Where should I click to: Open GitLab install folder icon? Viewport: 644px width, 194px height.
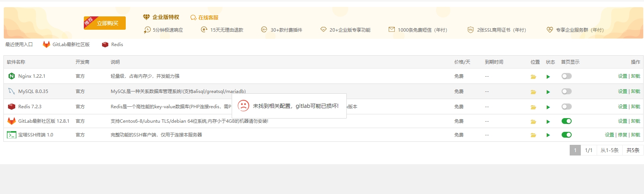pyautogui.click(x=533, y=122)
